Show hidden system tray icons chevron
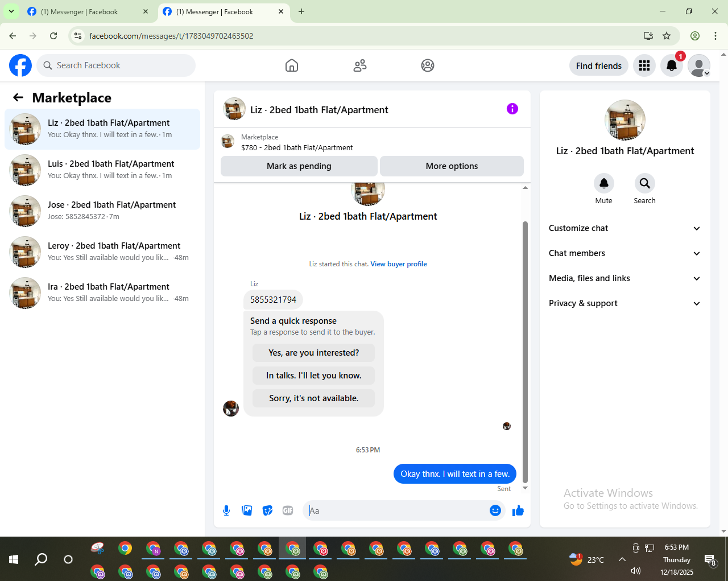 tap(622, 559)
